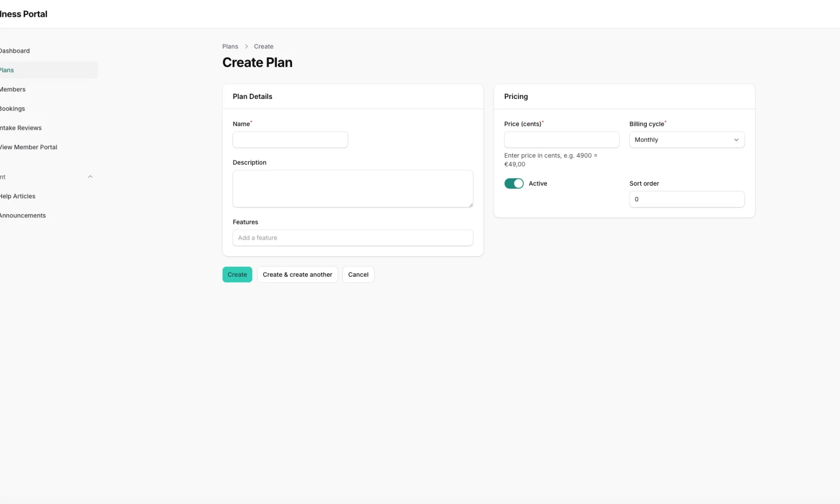Focus the Description text area
This screenshot has width=840, height=504.
click(352, 189)
